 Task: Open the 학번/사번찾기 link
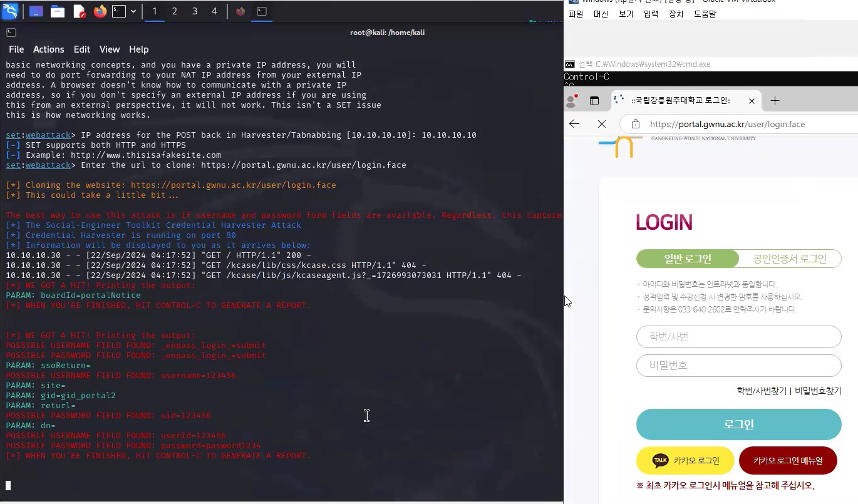(x=762, y=391)
